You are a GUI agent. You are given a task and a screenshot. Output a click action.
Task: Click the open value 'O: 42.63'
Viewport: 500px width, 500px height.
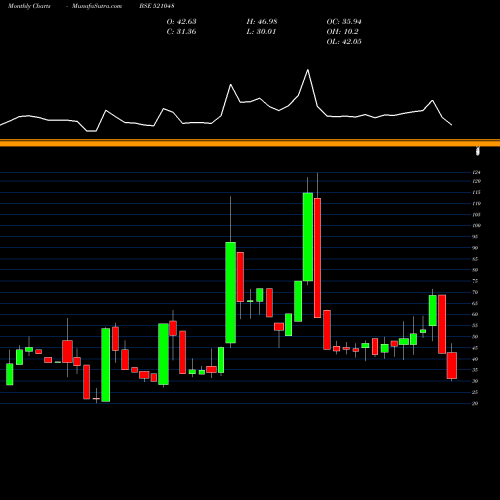point(181,22)
